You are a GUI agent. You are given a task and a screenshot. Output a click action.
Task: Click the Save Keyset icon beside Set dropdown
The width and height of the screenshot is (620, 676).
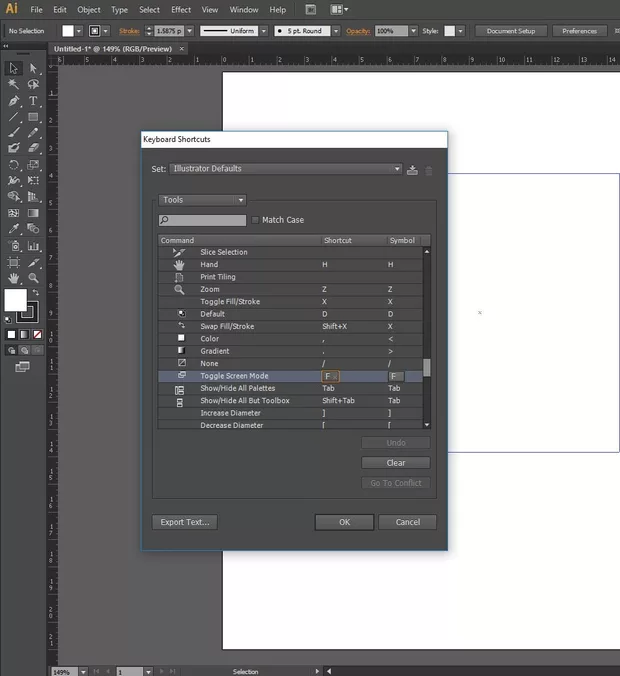point(412,170)
